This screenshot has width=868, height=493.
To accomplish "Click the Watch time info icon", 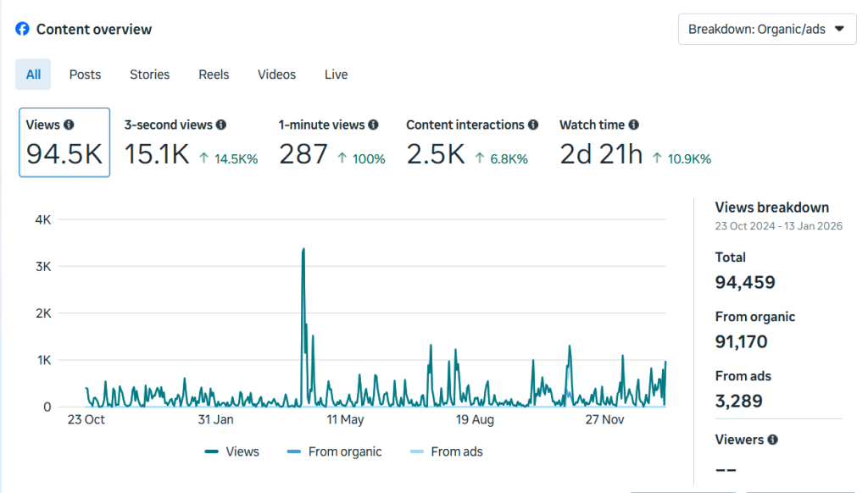I will pos(633,125).
